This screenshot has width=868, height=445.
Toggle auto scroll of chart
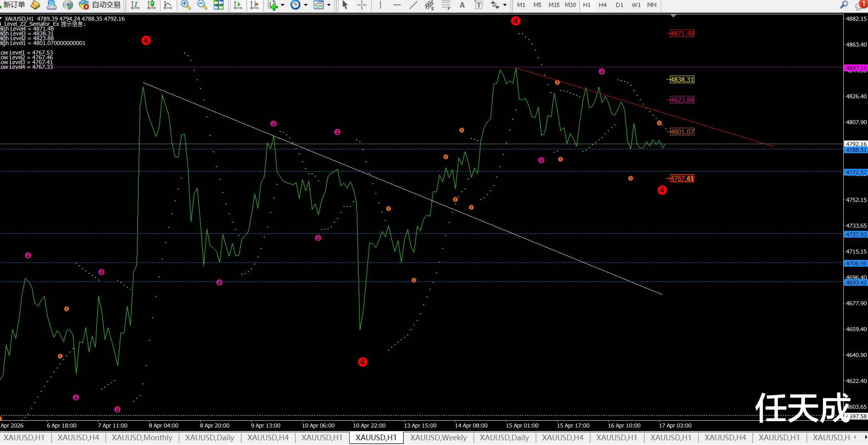coord(238,5)
